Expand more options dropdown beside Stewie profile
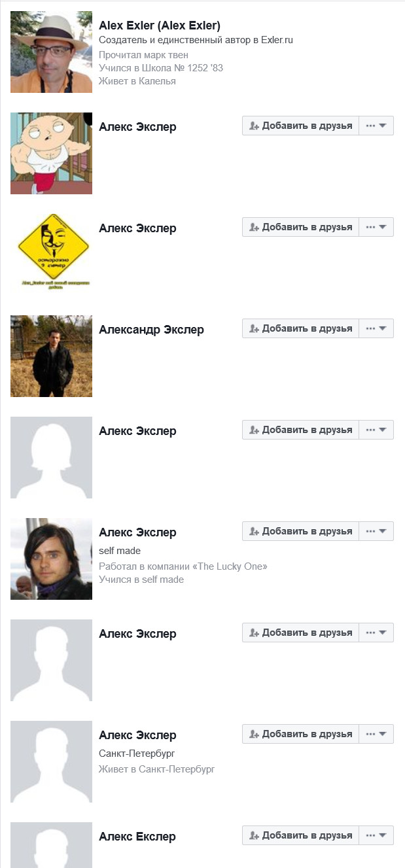The height and width of the screenshot is (868, 405). tap(376, 126)
